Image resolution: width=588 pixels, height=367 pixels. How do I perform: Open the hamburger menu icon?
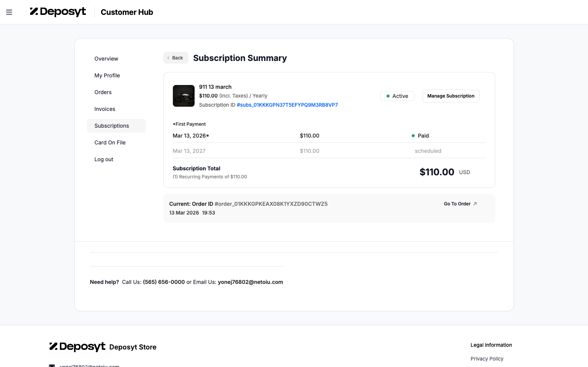coord(9,12)
